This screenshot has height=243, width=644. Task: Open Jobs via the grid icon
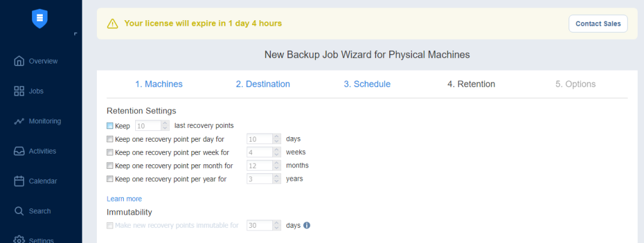pyautogui.click(x=19, y=91)
